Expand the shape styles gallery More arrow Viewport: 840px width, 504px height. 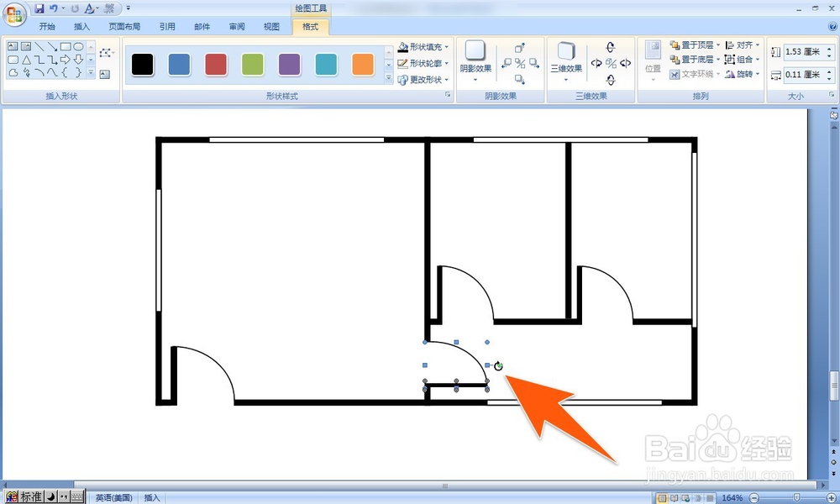click(389, 78)
